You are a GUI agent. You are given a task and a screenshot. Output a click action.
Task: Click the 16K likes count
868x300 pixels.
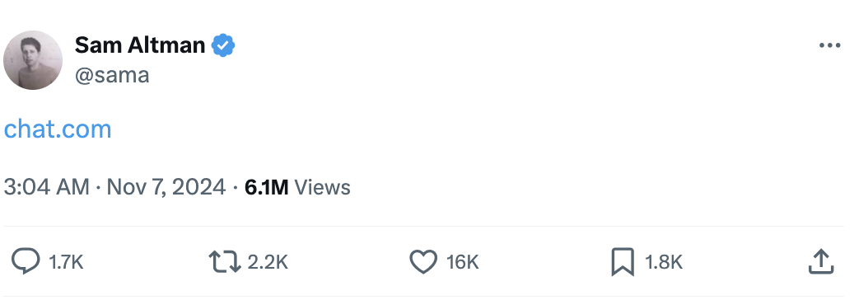point(462,262)
